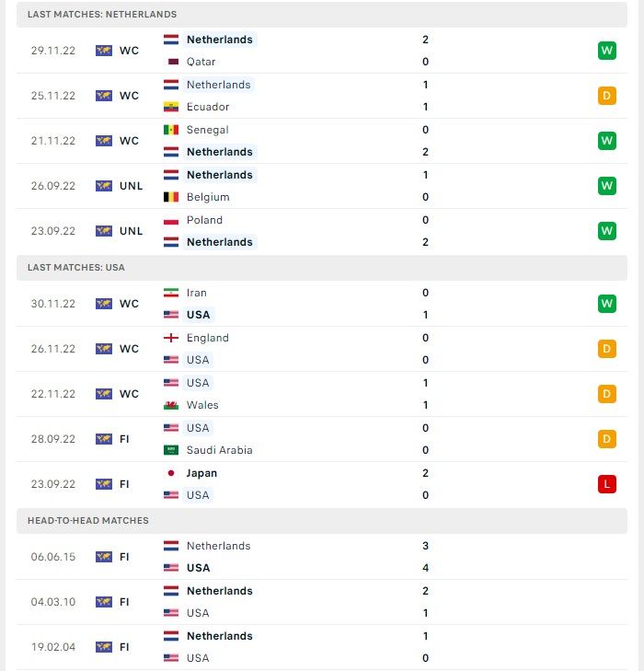Screen dimensions: 644x671
Task: Click the Belgium flag icon
Action: point(171,197)
